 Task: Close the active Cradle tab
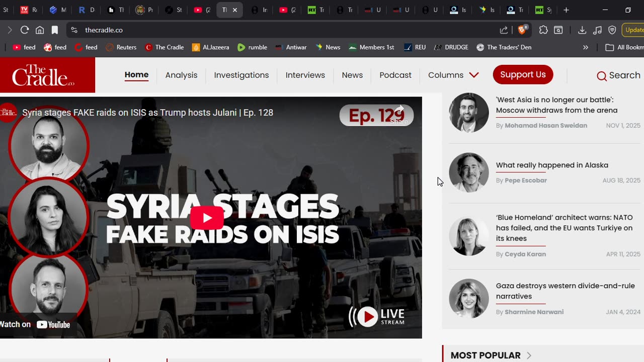tap(235, 10)
